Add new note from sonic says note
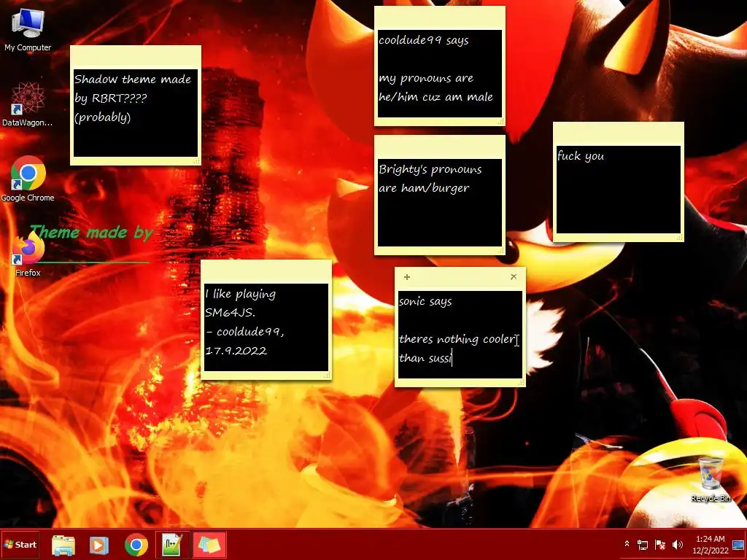The image size is (747, 560). tap(407, 276)
